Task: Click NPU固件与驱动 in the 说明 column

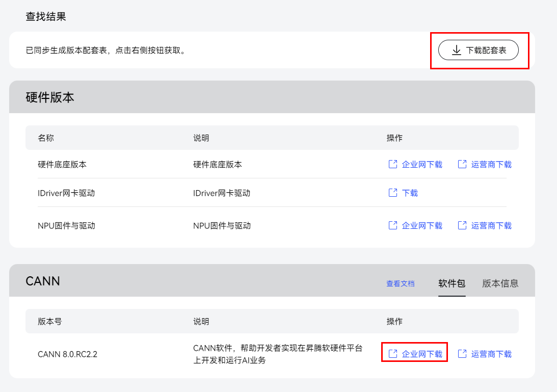Action: pos(222,226)
